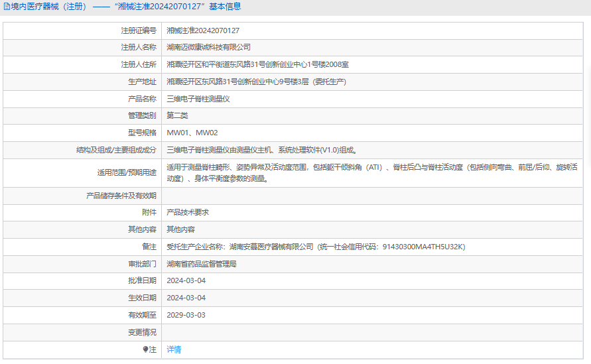Select the value 第二类
Screen dimensions: 591x364
click(177, 115)
